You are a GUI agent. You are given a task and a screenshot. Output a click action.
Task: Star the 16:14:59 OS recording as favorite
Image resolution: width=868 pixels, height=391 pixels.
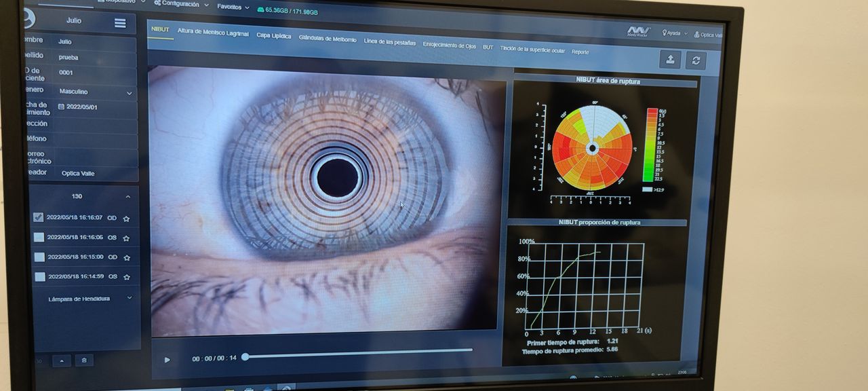[126, 277]
